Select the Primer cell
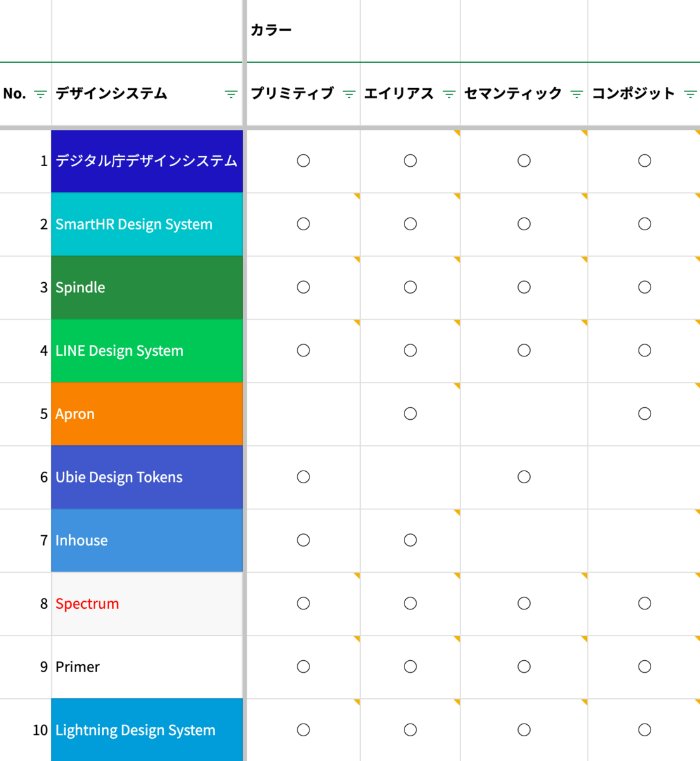The height and width of the screenshot is (761, 700). 147,667
